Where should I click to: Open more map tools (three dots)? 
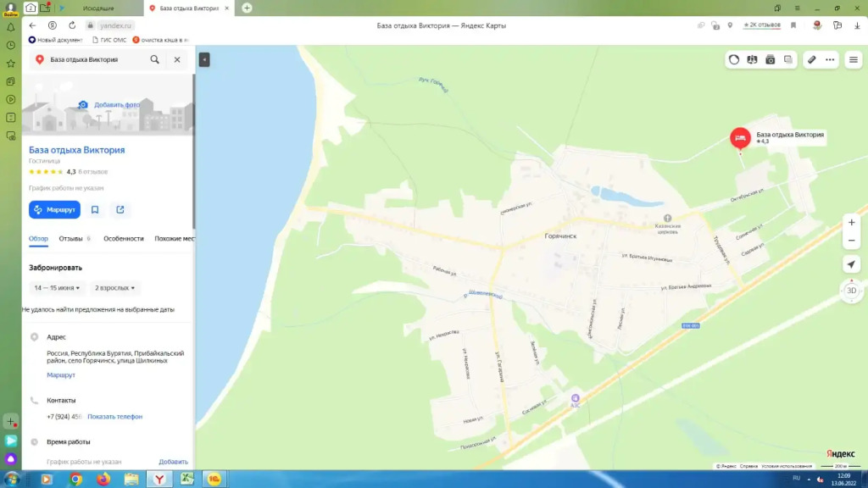[830, 60]
